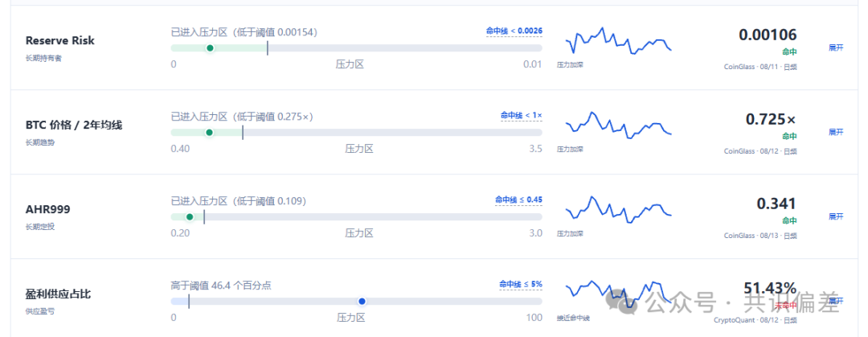Click the AHR999 threshold marker line
This screenshot has height=337, width=868.
pyautogui.click(x=204, y=216)
